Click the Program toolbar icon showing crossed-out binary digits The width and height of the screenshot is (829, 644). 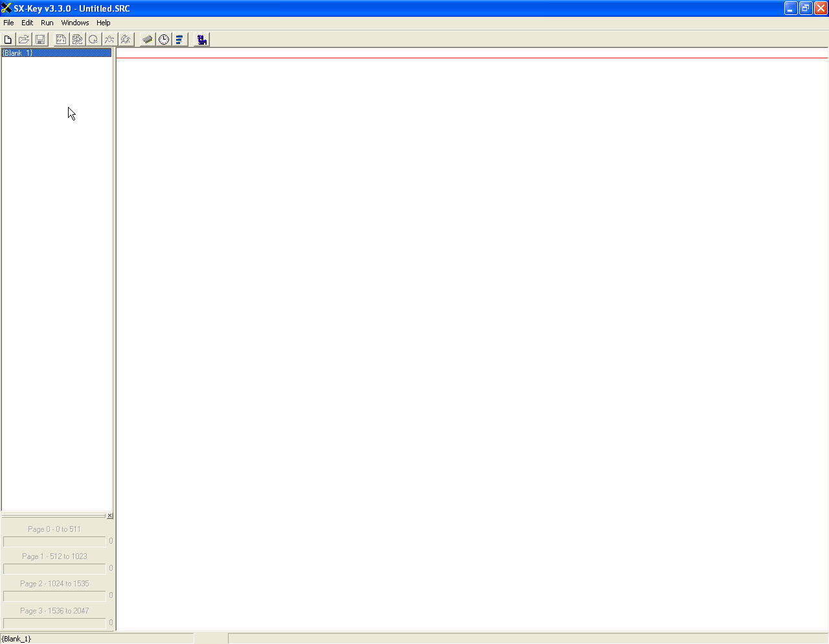click(77, 40)
